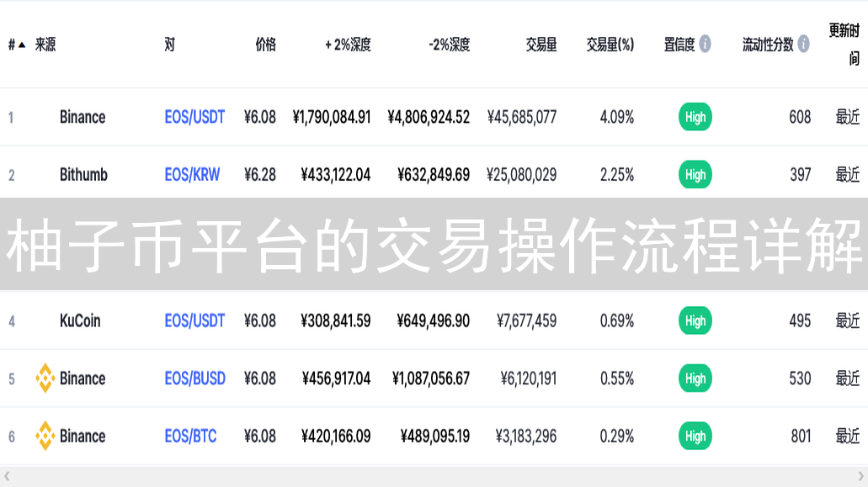Image resolution: width=868 pixels, height=487 pixels.
Task: Click the ¥1,087,056.67 depth value
Action: [431, 378]
